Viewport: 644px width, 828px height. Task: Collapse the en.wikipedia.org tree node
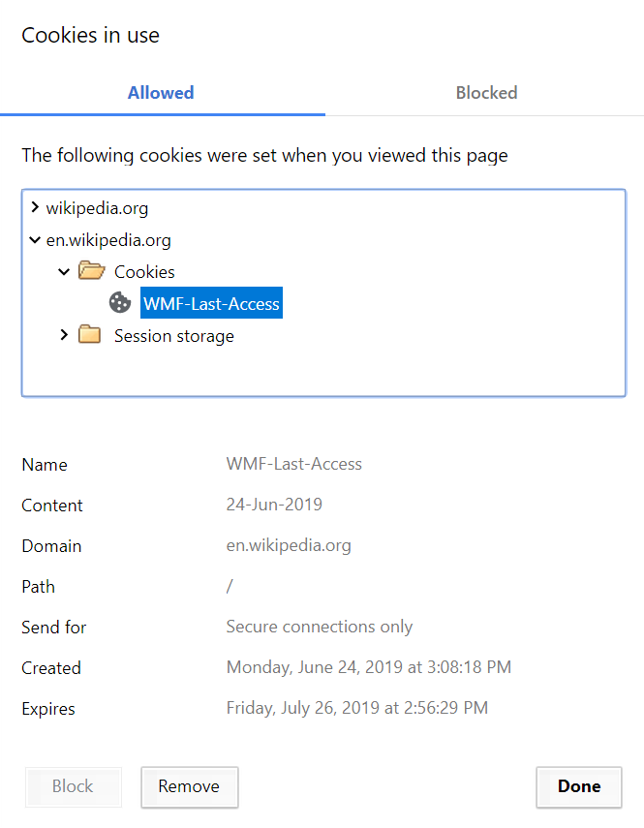(x=35, y=240)
